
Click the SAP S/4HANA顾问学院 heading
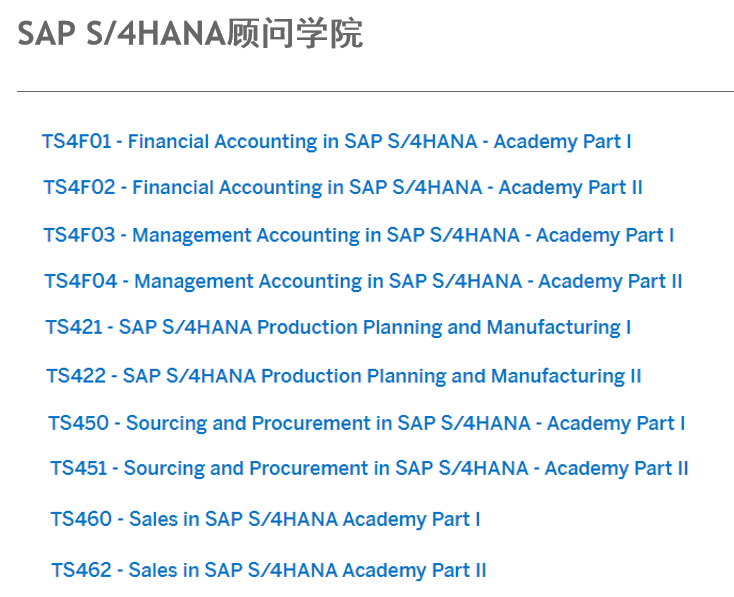190,34
